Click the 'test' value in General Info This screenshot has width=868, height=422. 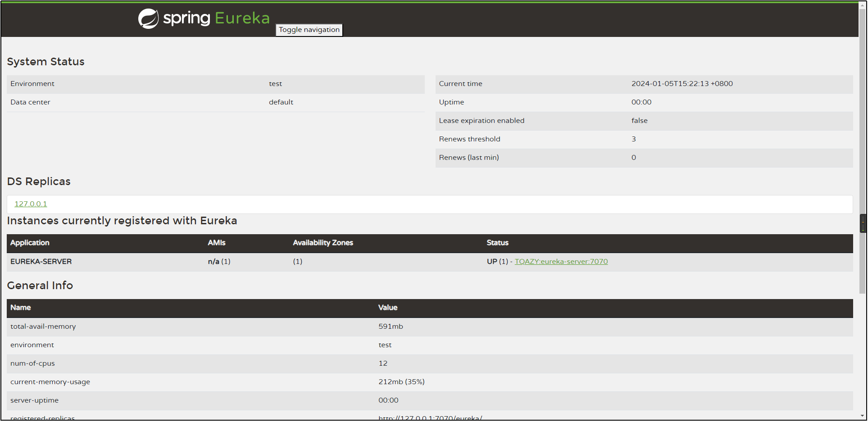(385, 345)
